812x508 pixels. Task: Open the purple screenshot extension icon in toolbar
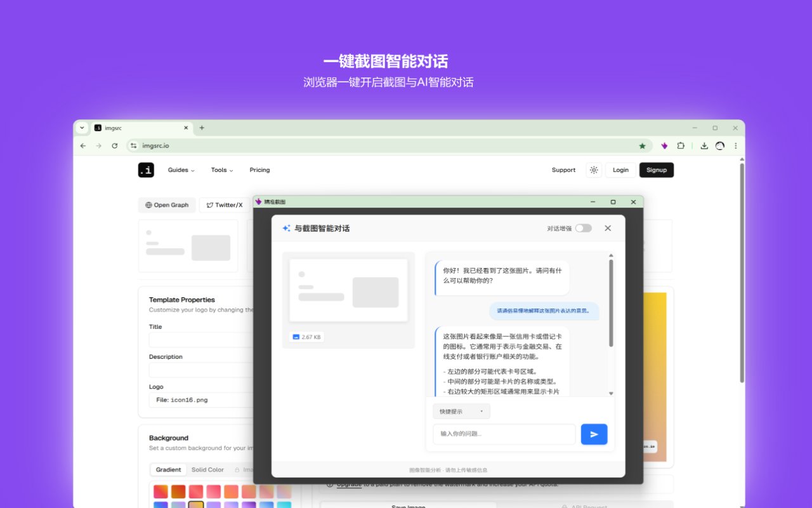tap(664, 145)
